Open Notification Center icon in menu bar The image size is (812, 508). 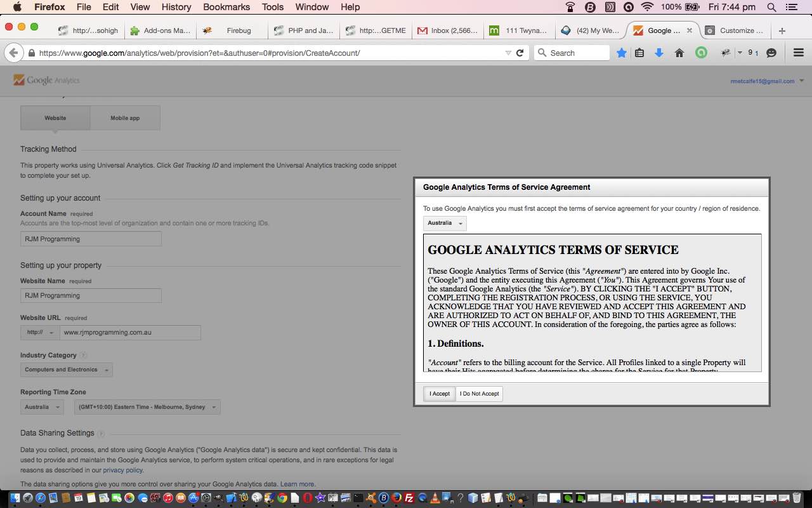click(x=791, y=7)
